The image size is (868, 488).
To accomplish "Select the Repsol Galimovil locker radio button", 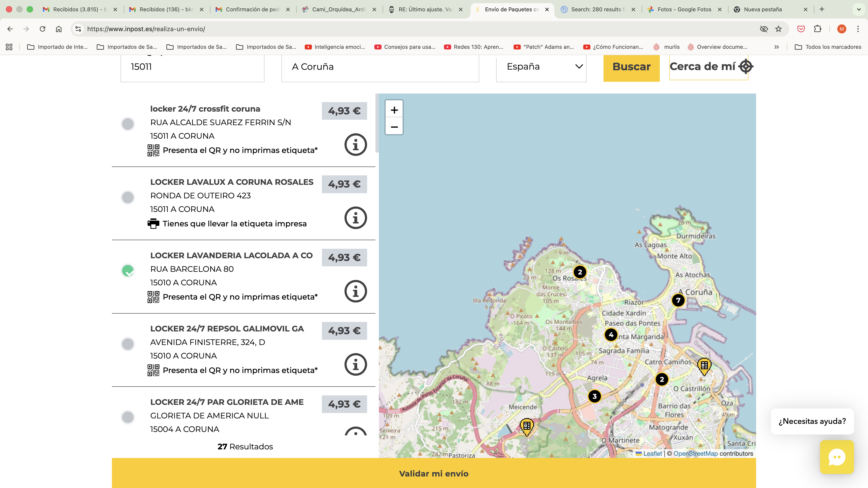I will click(x=128, y=344).
